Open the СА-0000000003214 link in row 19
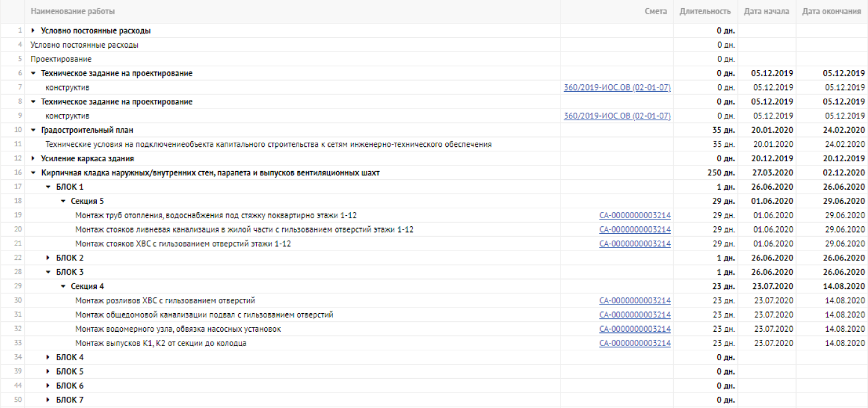 pyautogui.click(x=635, y=216)
